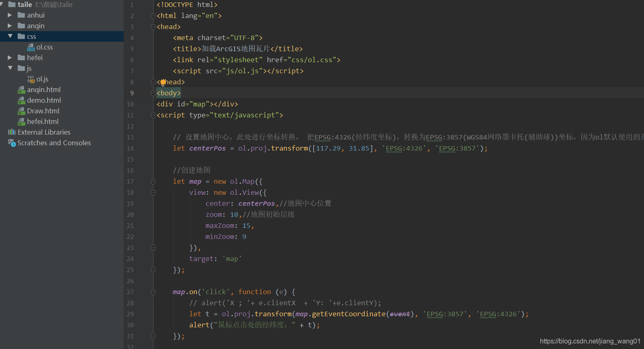Click the Scratches and Consoles icon
The width and height of the screenshot is (644, 349).
[x=12, y=143]
